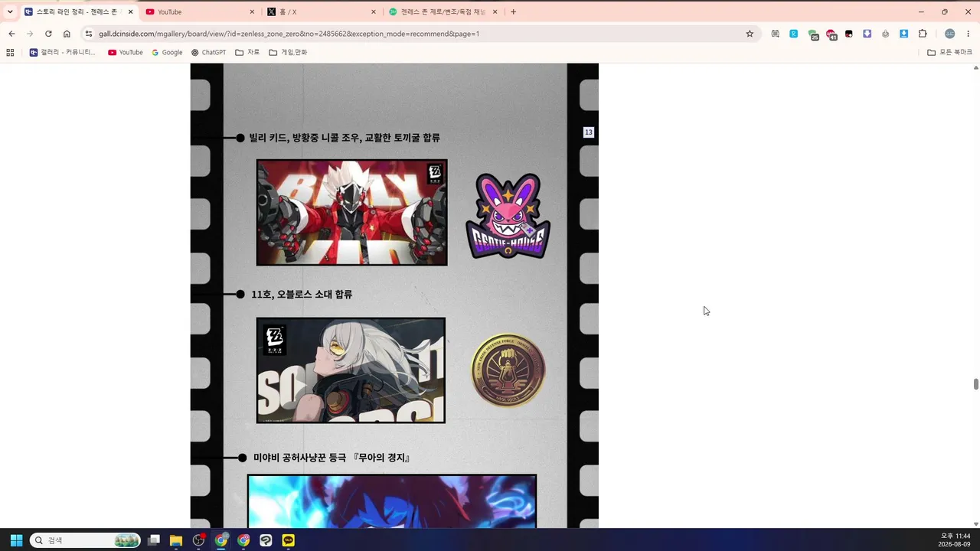Image resolution: width=980 pixels, height=551 pixels.
Task: Open the 게임,만화 bookmark folder
Action: point(288,53)
